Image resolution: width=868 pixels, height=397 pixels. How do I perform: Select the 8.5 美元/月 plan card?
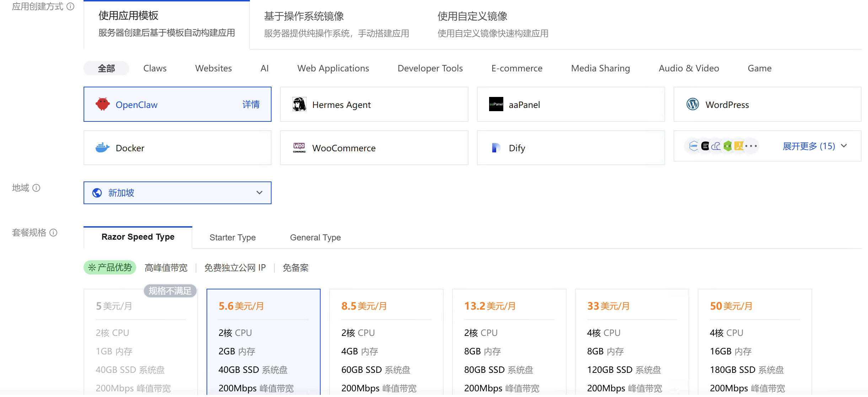pos(386,342)
